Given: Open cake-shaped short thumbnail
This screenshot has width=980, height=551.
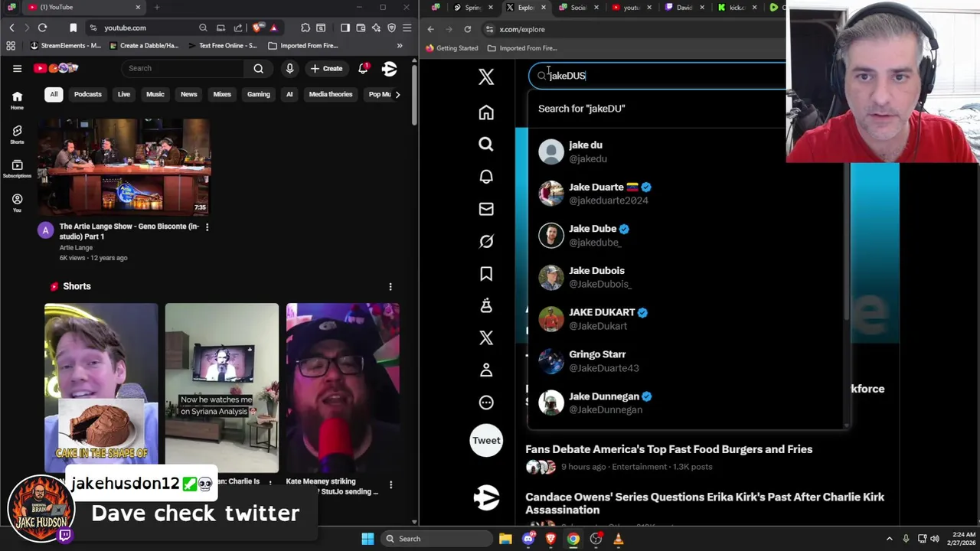Looking at the screenshot, I should coord(101,388).
